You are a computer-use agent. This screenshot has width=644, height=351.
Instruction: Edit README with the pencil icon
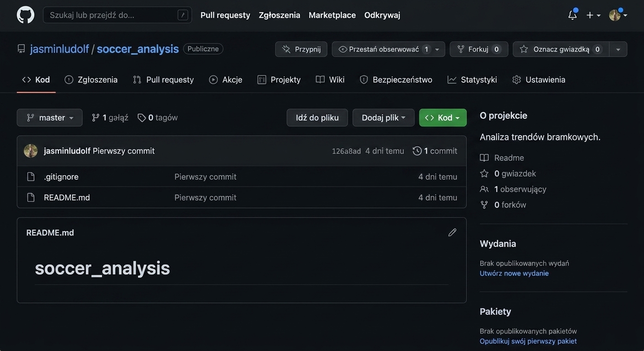point(452,233)
